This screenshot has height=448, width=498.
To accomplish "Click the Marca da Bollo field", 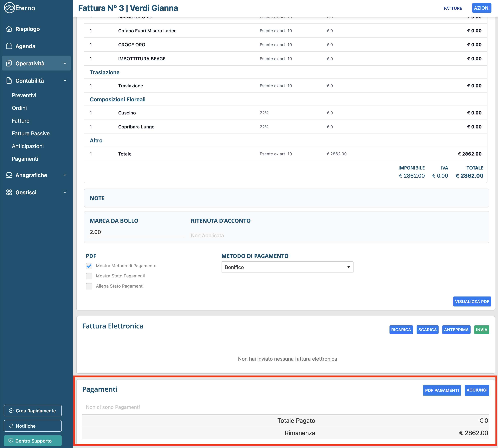I will click(136, 232).
